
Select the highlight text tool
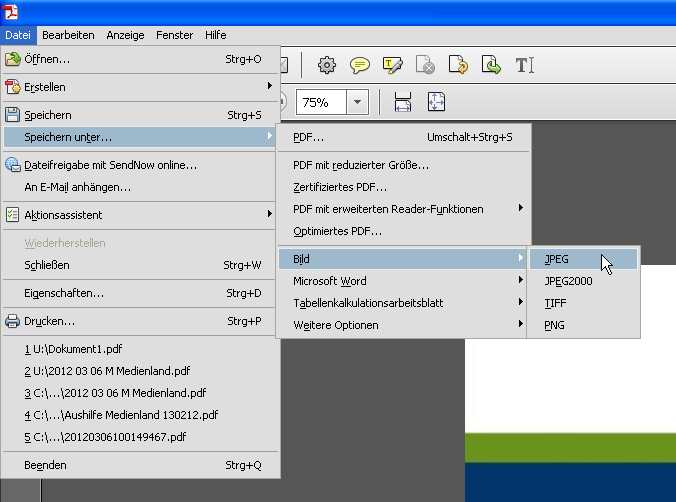click(x=393, y=65)
